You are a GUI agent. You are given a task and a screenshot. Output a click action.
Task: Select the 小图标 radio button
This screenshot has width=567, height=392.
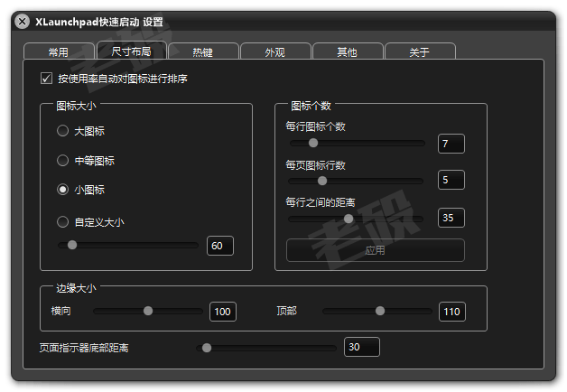(x=62, y=190)
